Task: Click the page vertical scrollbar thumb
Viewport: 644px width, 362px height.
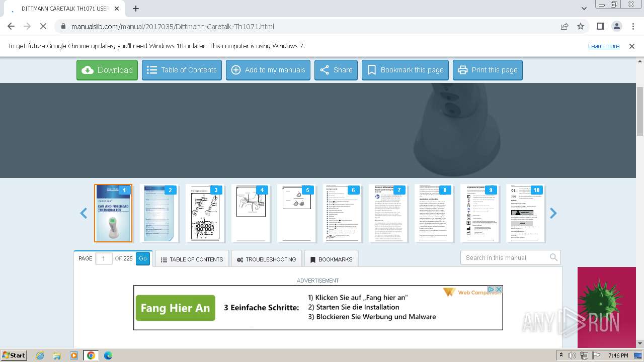Action: coord(640,111)
